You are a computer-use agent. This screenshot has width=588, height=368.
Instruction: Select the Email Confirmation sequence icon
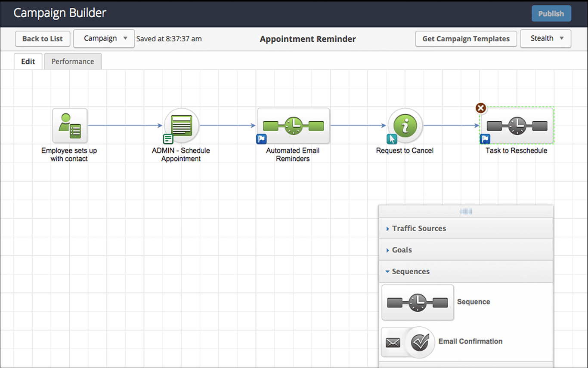(407, 342)
